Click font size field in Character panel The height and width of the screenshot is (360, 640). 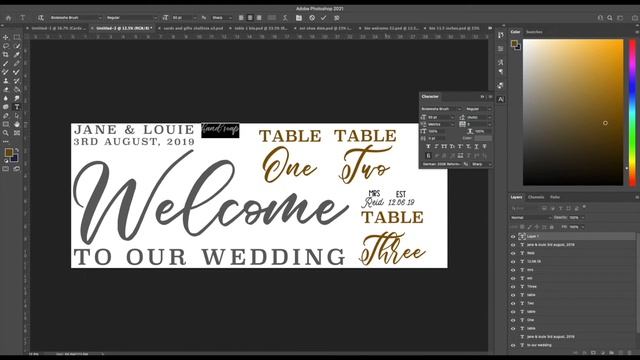pyautogui.click(x=439, y=117)
